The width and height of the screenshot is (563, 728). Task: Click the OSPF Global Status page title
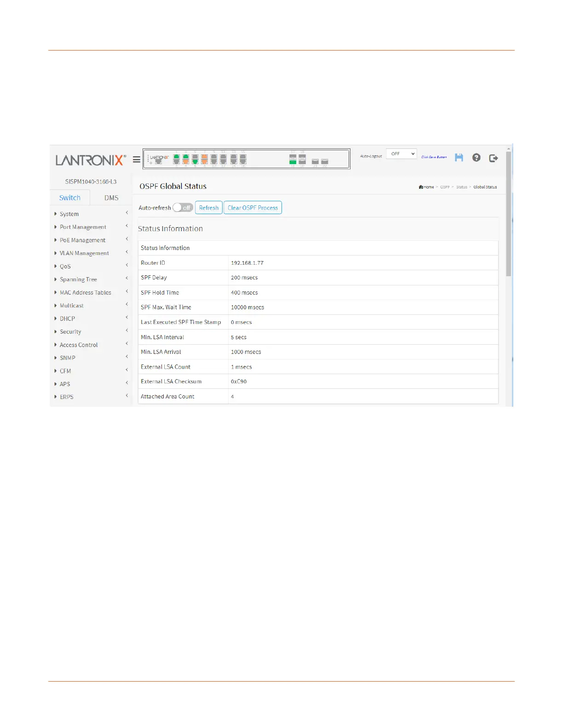(173, 186)
